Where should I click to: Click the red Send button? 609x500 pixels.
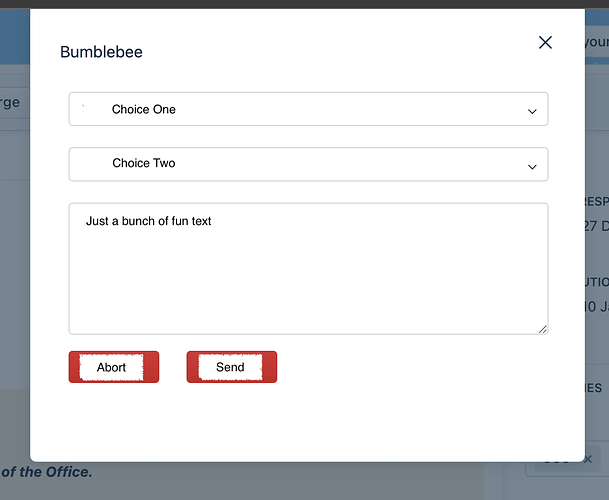tap(232, 367)
